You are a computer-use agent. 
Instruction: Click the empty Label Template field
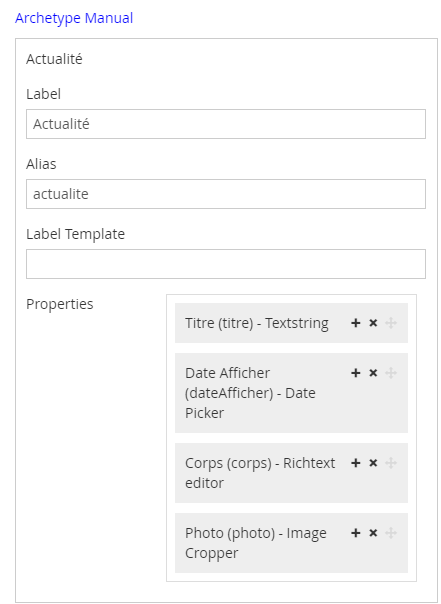point(226,264)
